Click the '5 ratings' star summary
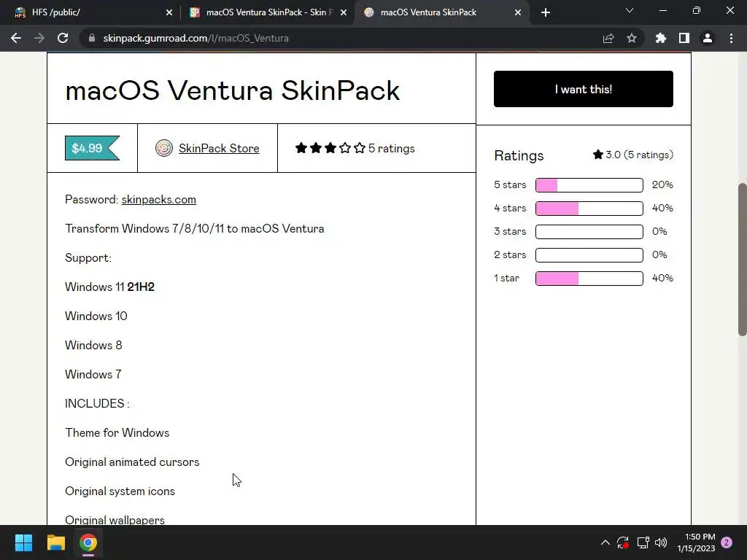The height and width of the screenshot is (560, 747). [355, 148]
